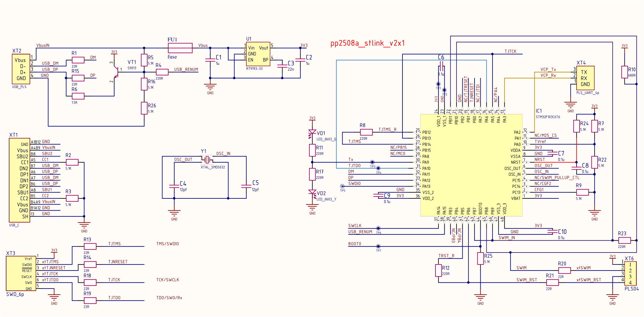Select resistor R3 symbol

[72, 198]
